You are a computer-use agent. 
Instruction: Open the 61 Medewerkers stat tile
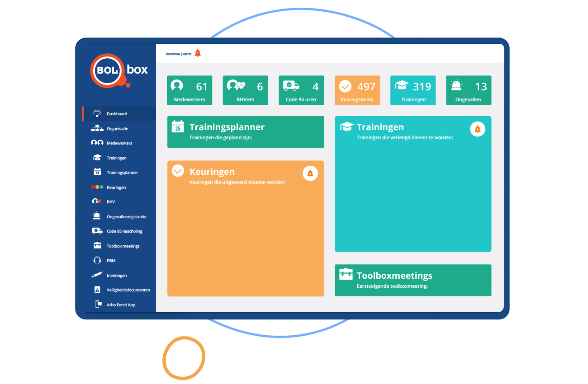tap(190, 90)
